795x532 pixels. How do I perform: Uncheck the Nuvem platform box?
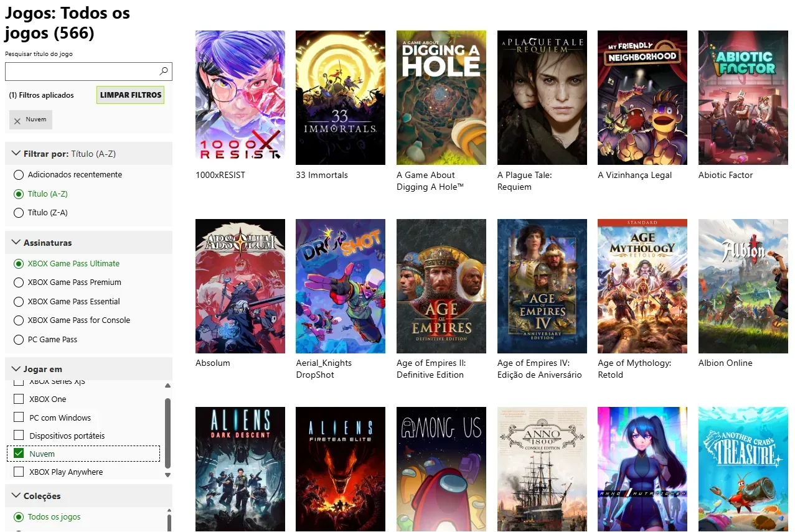[x=19, y=454]
